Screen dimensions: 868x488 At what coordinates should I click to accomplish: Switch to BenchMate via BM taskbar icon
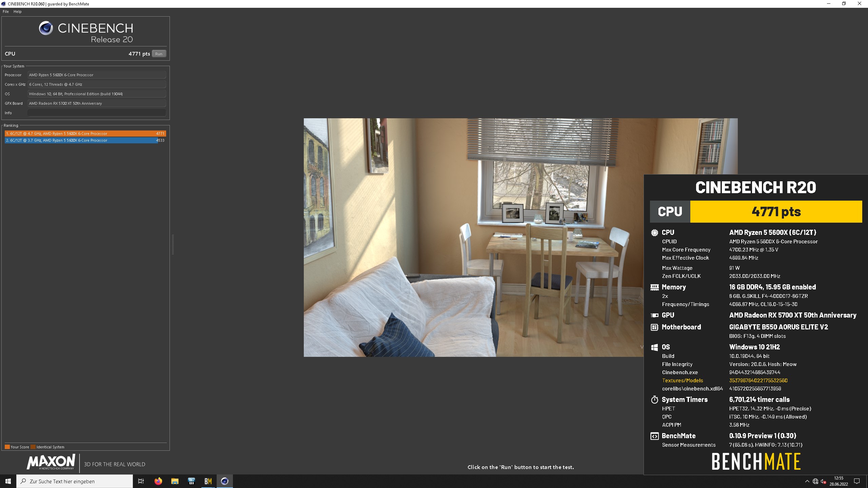tap(208, 481)
